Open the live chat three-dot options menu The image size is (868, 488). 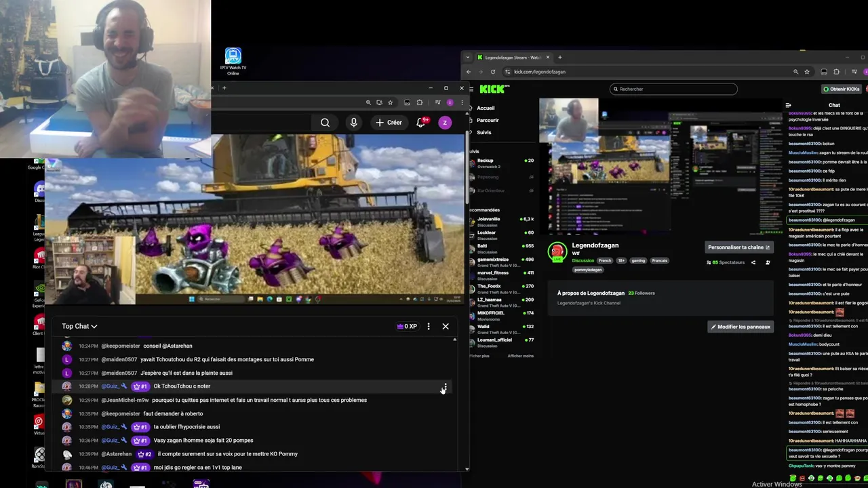tap(428, 327)
